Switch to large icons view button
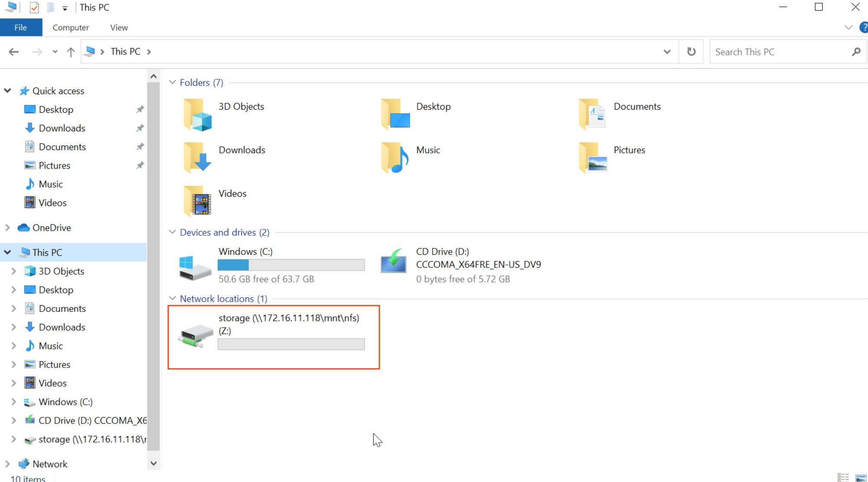The width and height of the screenshot is (868, 482). 861,477
